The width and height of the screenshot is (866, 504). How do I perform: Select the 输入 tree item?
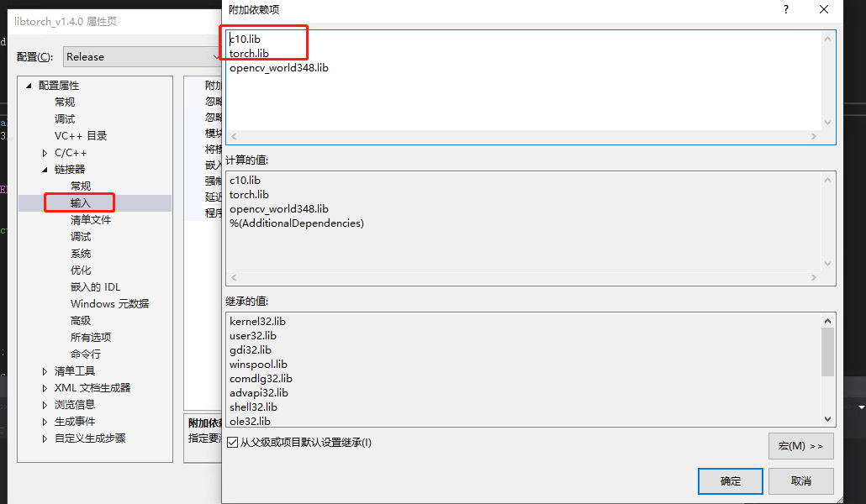82,202
